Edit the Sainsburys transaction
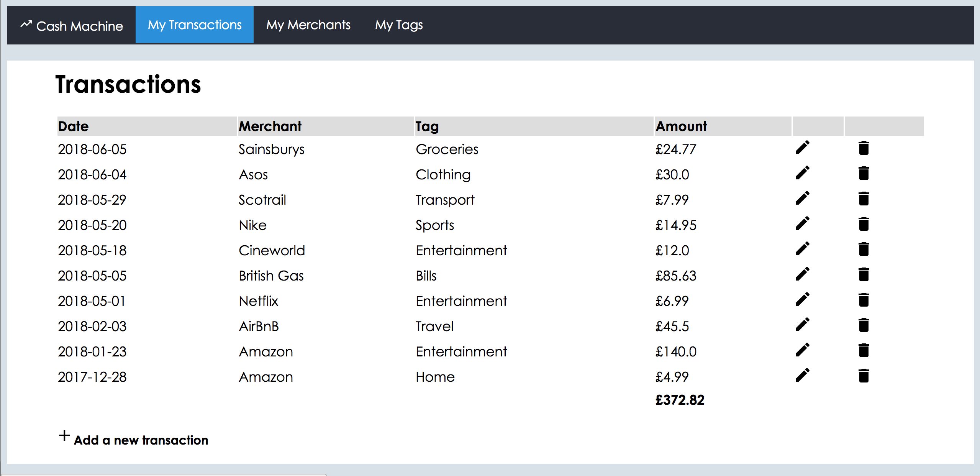980x476 pixels. 802,148
